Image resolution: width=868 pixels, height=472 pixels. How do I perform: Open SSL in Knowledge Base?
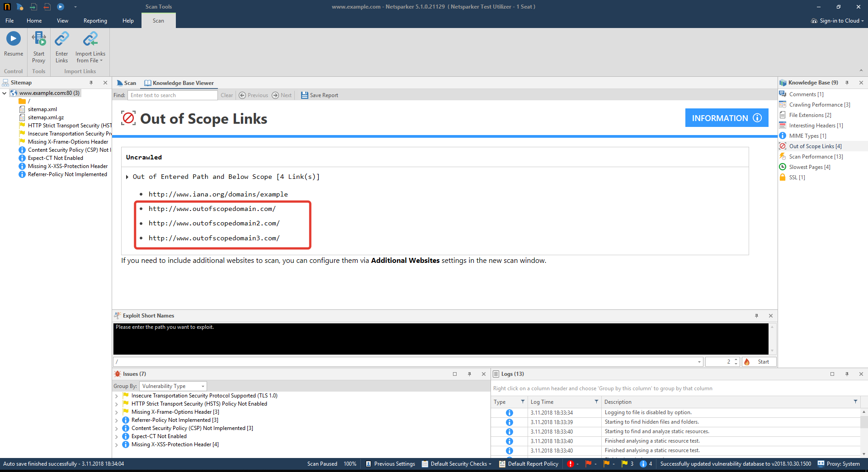click(x=797, y=178)
